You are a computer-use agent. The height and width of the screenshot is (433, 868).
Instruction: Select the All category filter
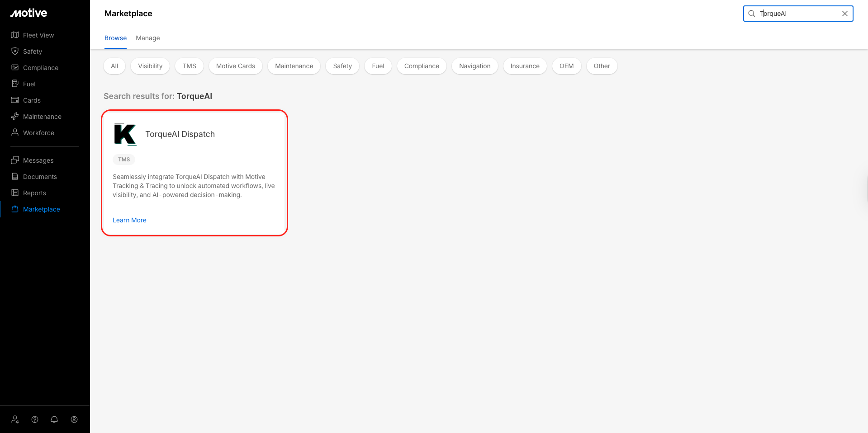pyautogui.click(x=114, y=66)
